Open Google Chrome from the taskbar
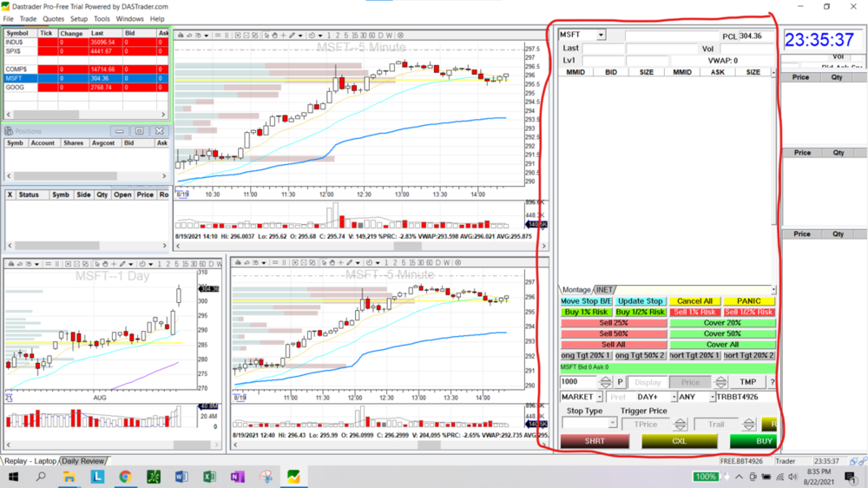868x488 pixels. click(x=125, y=477)
